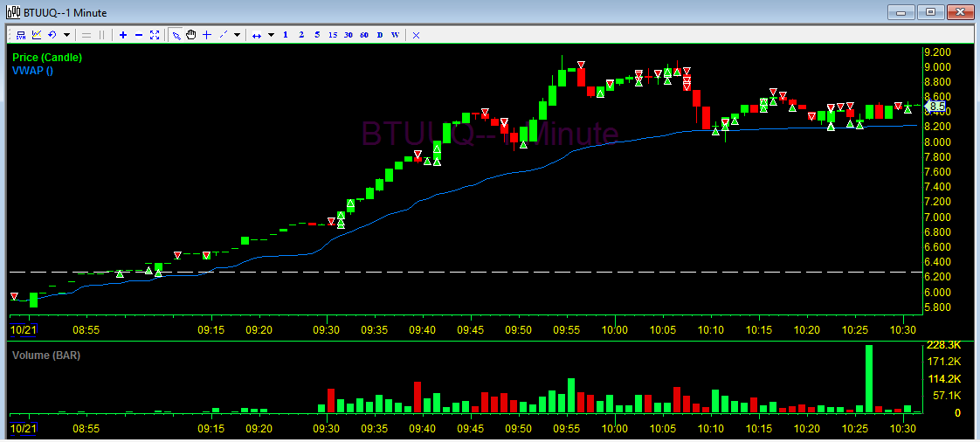The width and height of the screenshot is (980, 442).
Task: Click the 228.3K volume axis label
Action: (945, 345)
